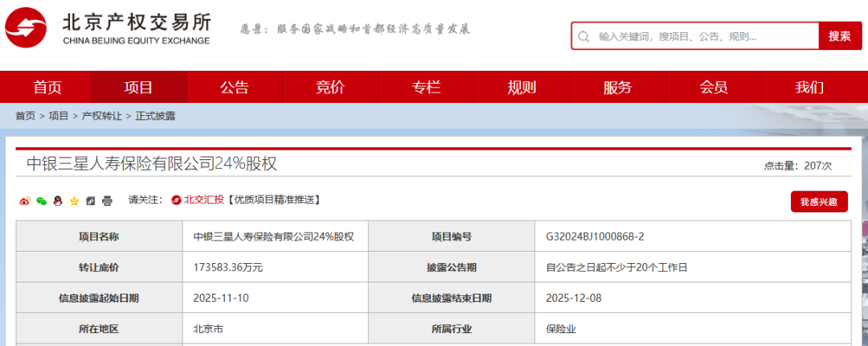The height and width of the screenshot is (346, 868).
Task: Open the 服务 nav tab
Action: (618, 87)
